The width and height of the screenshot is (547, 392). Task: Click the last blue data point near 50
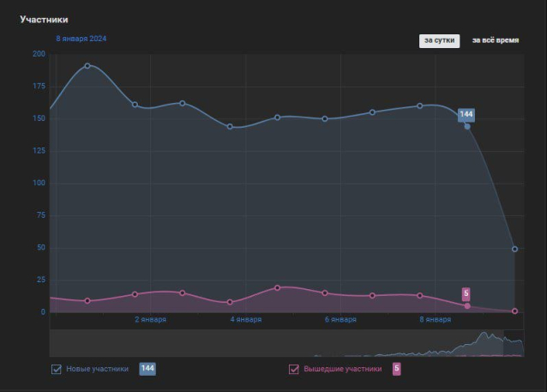(514, 249)
